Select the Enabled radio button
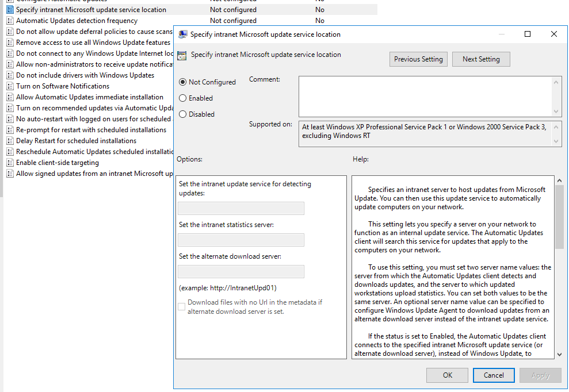Image resolution: width=569 pixels, height=392 pixels. [182, 98]
